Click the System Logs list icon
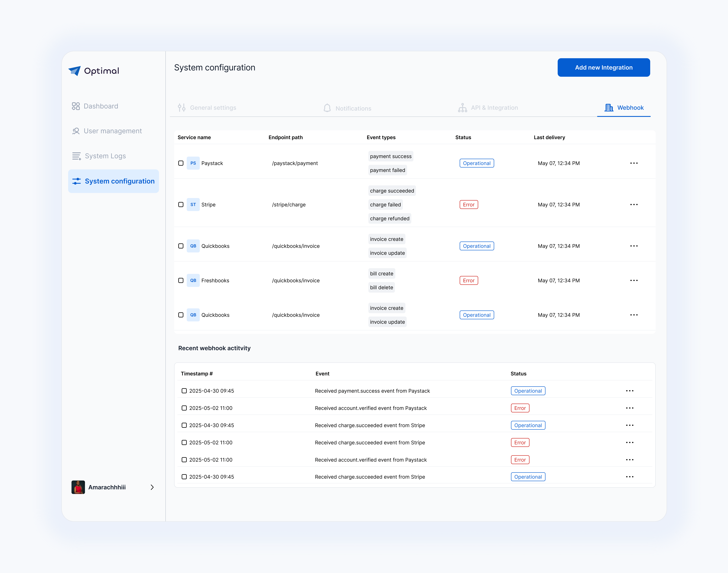 pyautogui.click(x=77, y=156)
